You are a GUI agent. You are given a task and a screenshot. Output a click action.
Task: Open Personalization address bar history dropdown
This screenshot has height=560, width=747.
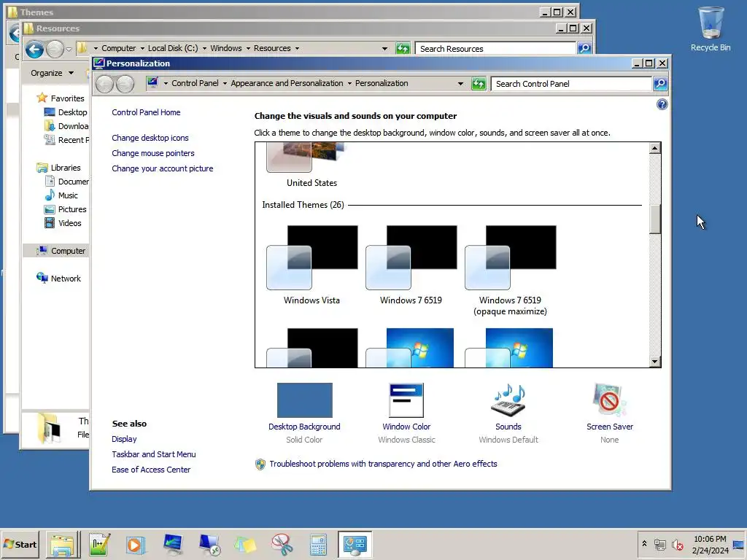coord(460,84)
